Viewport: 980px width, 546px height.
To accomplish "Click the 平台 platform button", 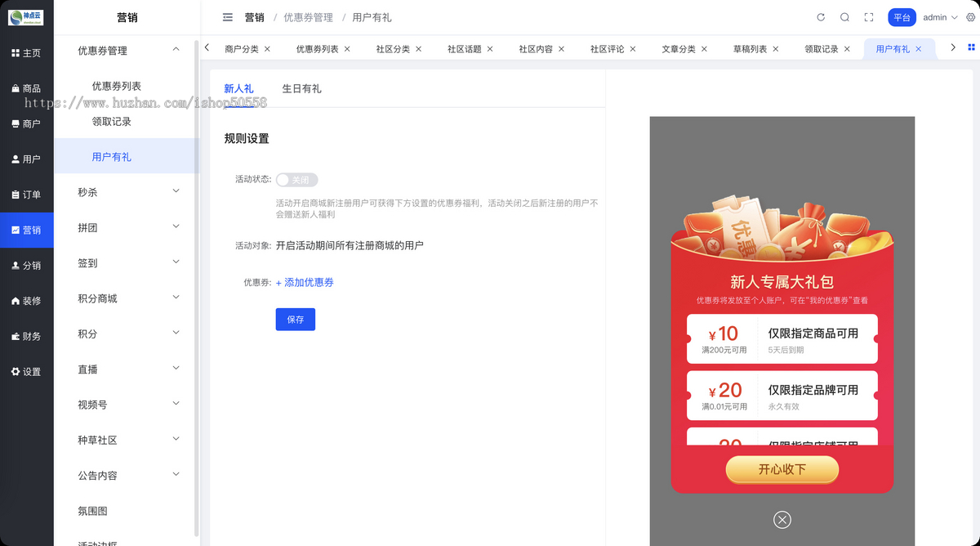I will click(x=902, y=17).
